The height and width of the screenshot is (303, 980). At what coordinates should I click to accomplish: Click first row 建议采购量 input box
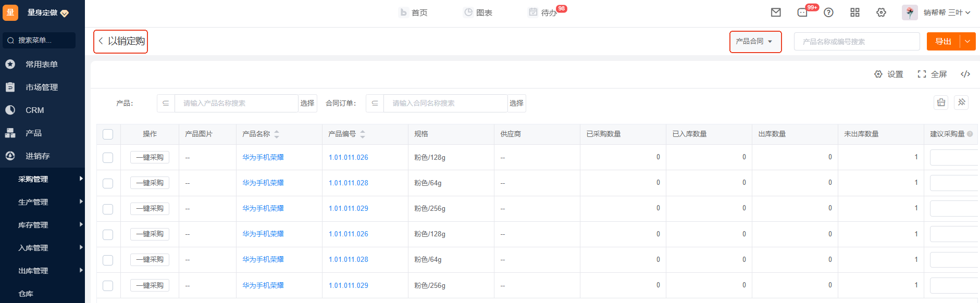[x=954, y=157]
